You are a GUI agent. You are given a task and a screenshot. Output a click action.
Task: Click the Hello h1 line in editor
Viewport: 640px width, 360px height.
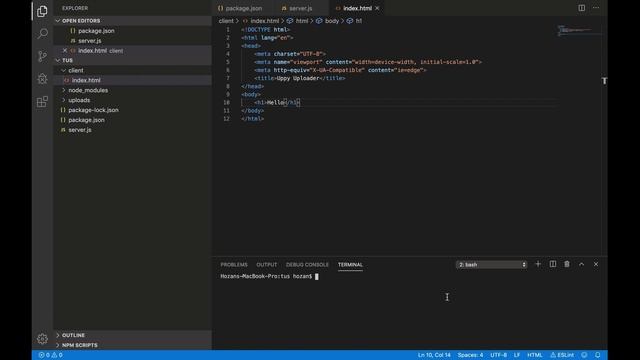click(277, 102)
